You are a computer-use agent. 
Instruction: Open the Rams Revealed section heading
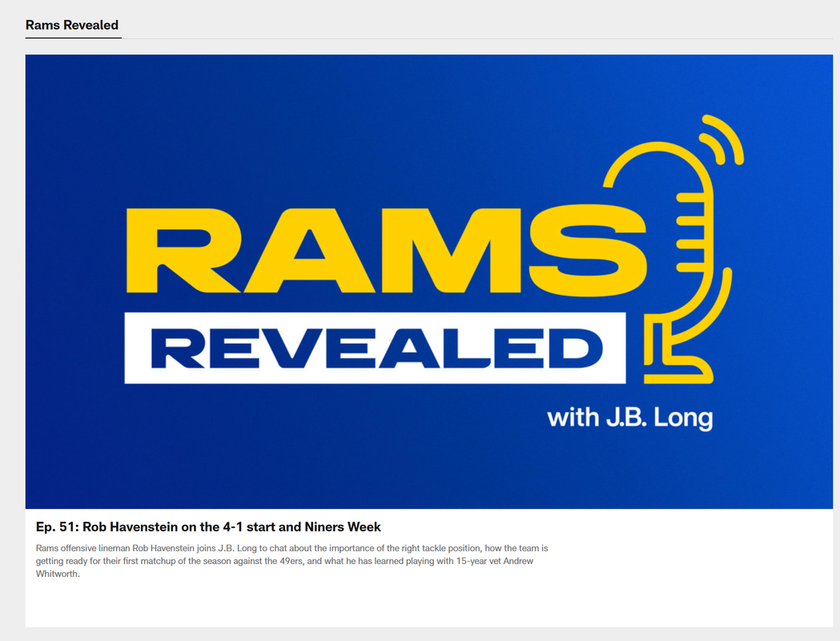pyautogui.click(x=72, y=25)
